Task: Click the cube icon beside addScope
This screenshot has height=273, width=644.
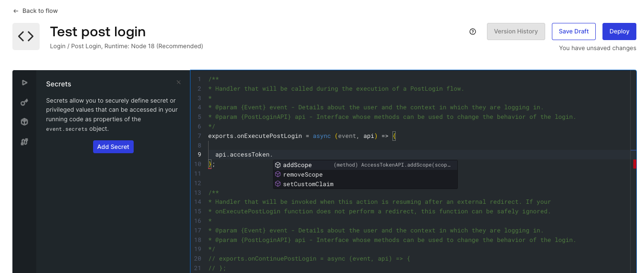Action: click(x=278, y=165)
